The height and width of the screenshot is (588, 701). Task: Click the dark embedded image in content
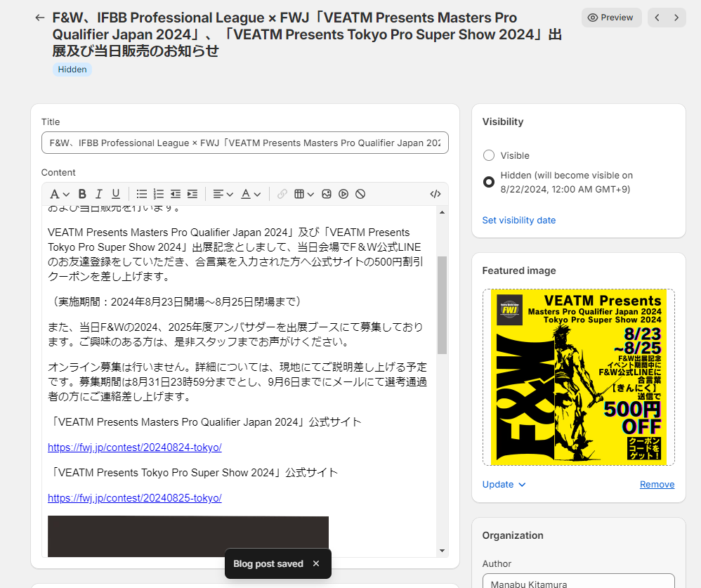tap(188, 537)
